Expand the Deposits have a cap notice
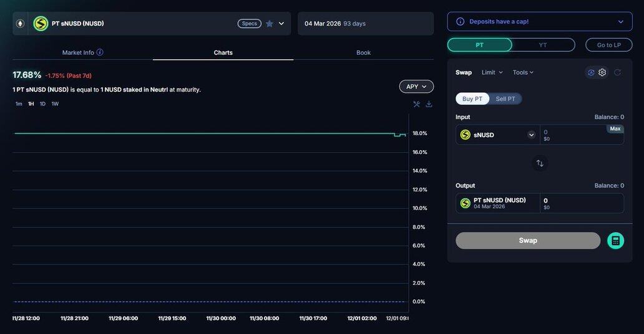Viewport: 644px width, 334px height. (x=620, y=22)
